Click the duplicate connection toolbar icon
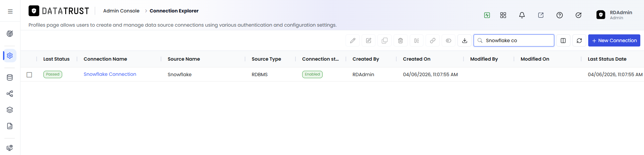 tap(385, 40)
